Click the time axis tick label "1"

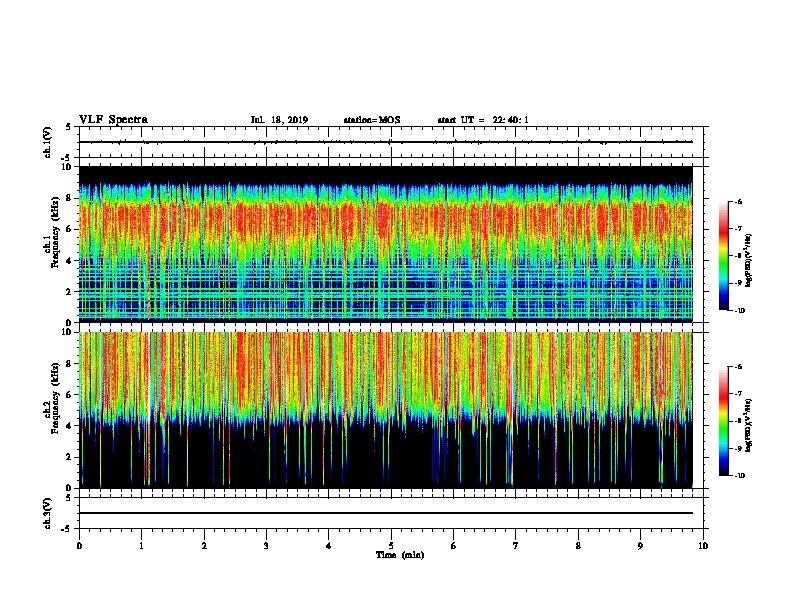tap(141, 546)
